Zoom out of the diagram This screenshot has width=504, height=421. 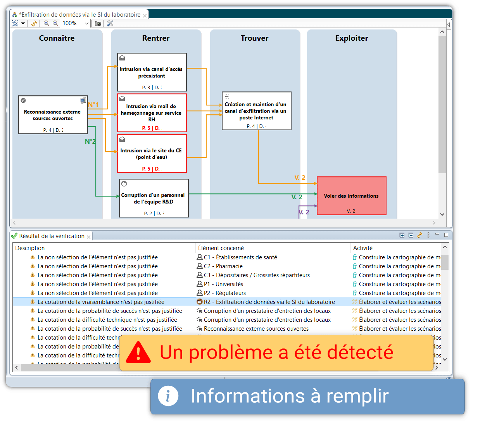(55, 23)
